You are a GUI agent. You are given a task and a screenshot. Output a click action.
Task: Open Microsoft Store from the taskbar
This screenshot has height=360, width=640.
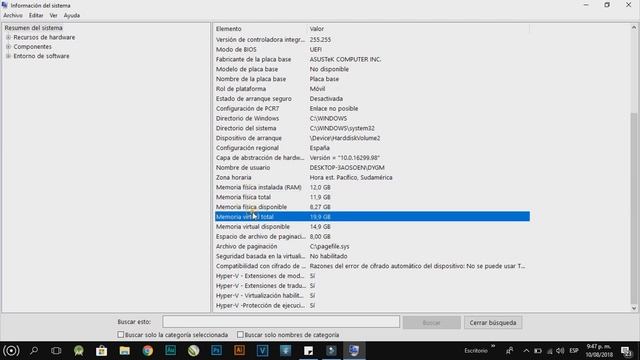[x=102, y=351]
